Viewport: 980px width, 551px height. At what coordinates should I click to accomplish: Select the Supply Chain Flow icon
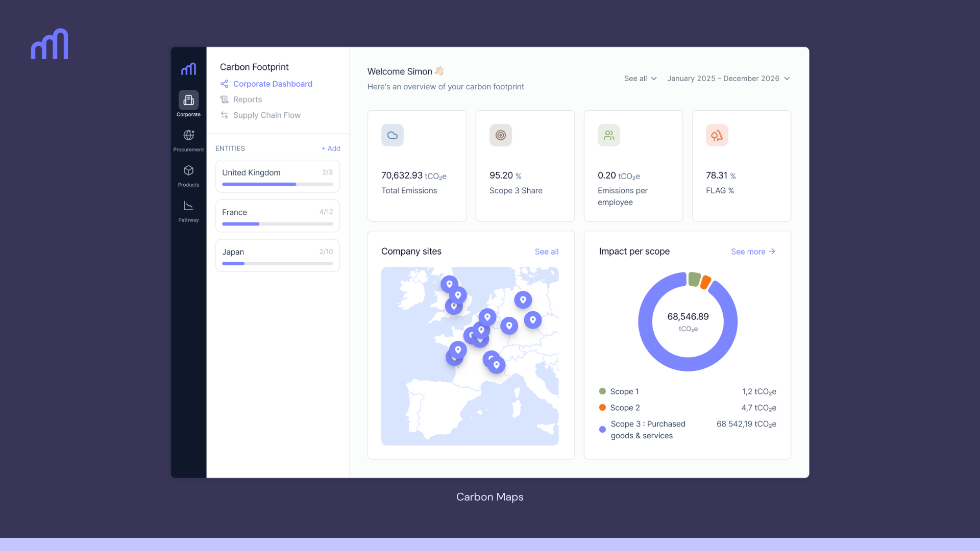(x=224, y=115)
